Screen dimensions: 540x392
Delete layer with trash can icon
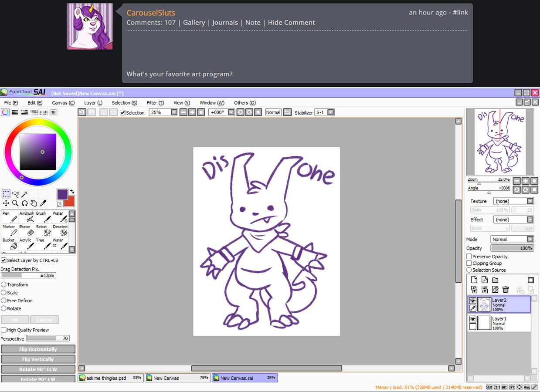click(506, 289)
